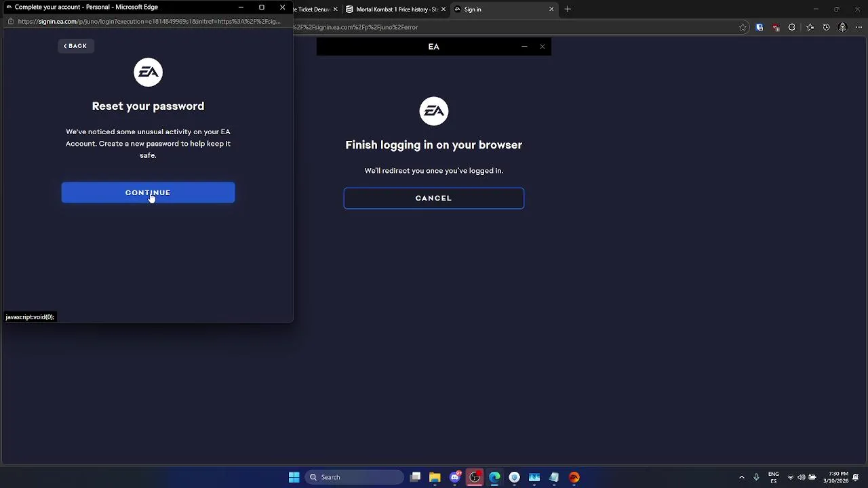Image resolution: width=868 pixels, height=488 pixels.
Task: Click the microphone tray icon
Action: 756,477
